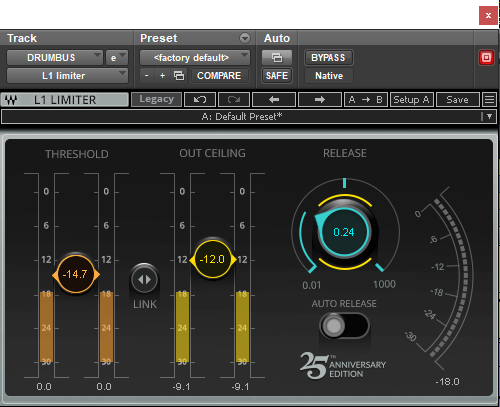Image resolution: width=500 pixels, height=407 pixels.
Task: Click the redo arrow button
Action: pyautogui.click(x=234, y=100)
